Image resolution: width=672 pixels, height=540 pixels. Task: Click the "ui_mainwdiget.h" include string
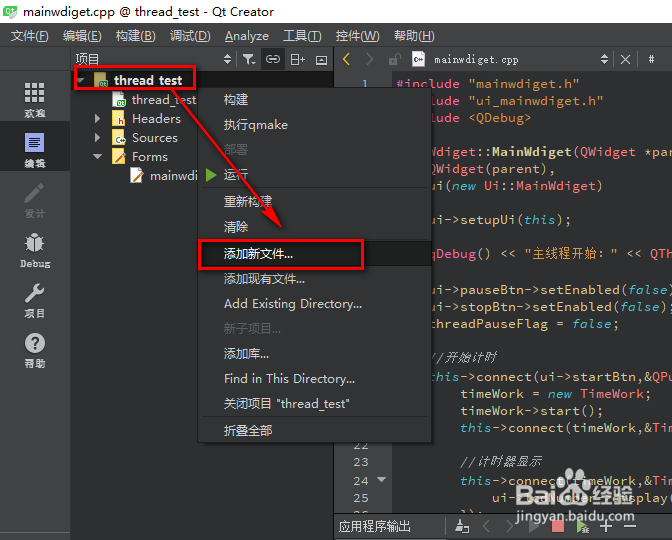coord(536,101)
